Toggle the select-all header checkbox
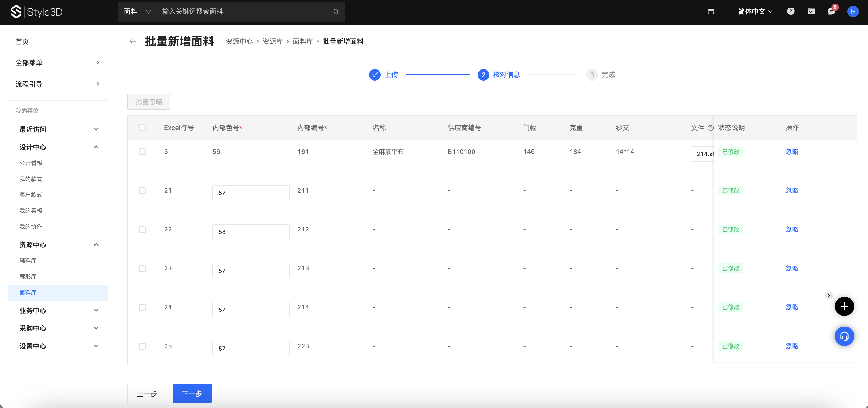This screenshot has height=408, width=868. coord(142,127)
